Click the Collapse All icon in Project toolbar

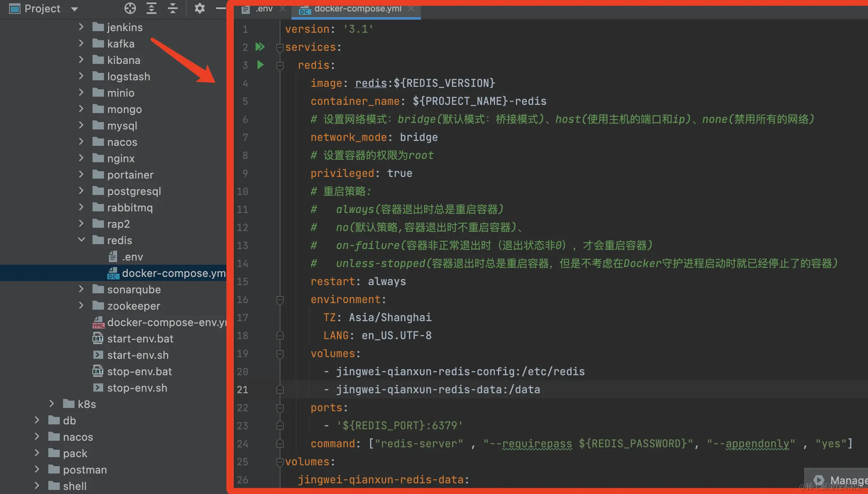[173, 8]
